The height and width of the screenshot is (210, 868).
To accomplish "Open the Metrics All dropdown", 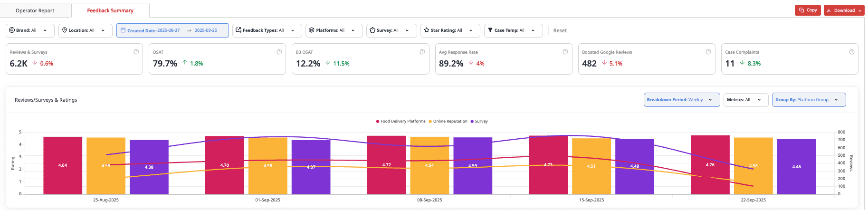I will pyautogui.click(x=746, y=100).
